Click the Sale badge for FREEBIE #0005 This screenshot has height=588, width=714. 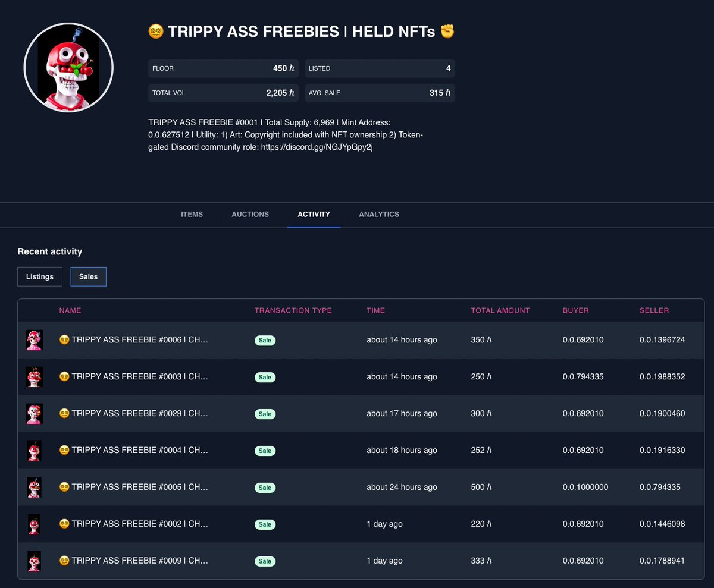tap(265, 488)
